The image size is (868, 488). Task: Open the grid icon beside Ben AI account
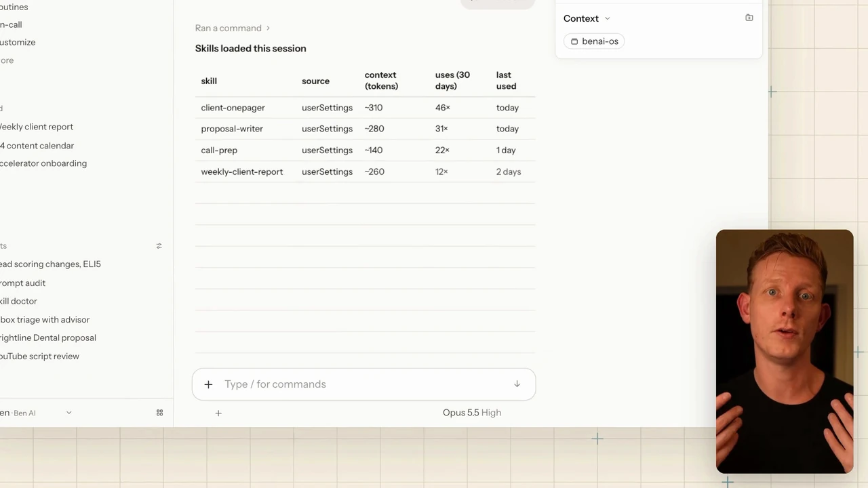coord(159,413)
